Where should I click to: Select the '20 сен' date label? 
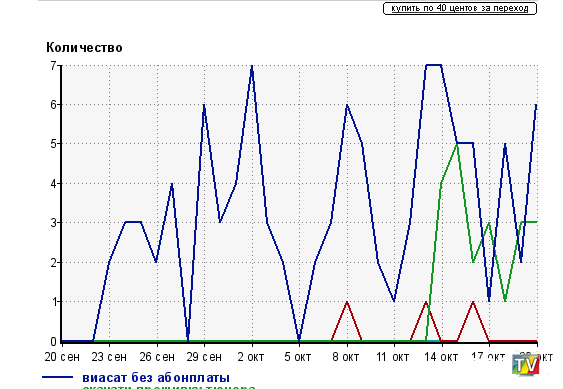(62, 357)
